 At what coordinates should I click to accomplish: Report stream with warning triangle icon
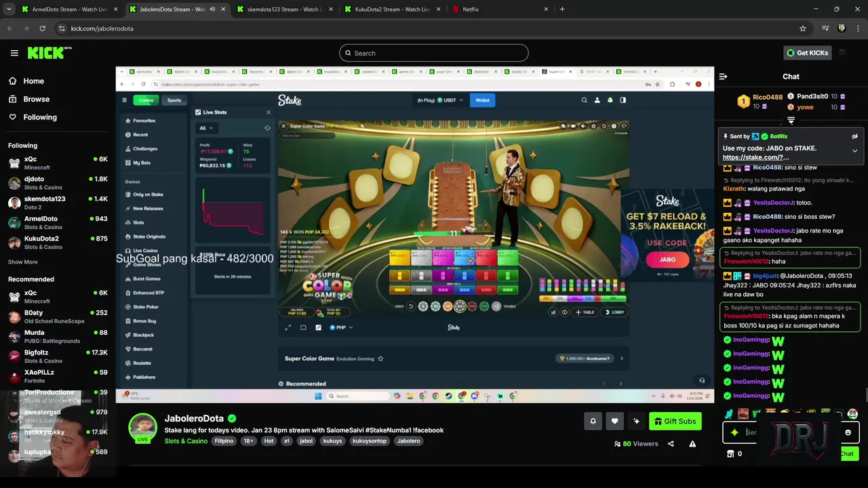coord(692,444)
